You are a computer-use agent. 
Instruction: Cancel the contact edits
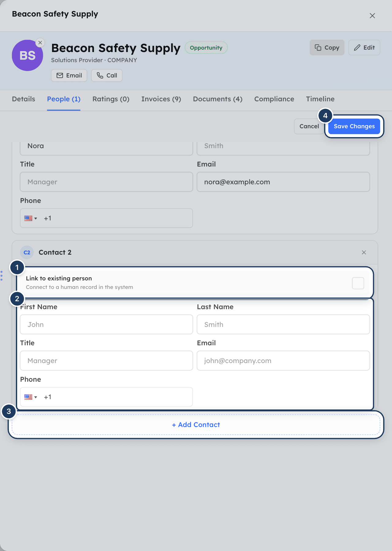click(309, 126)
